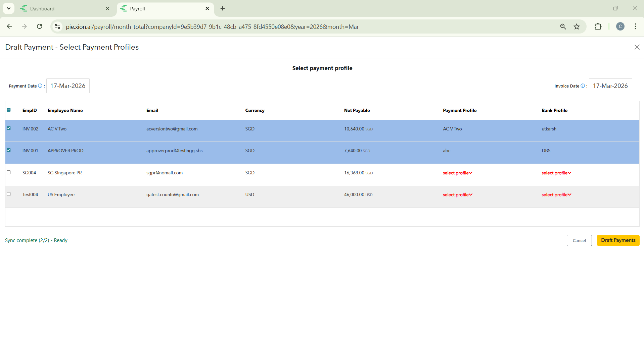This screenshot has width=644, height=341.
Task: Click the Payment Date info icon
Action: coord(40,86)
